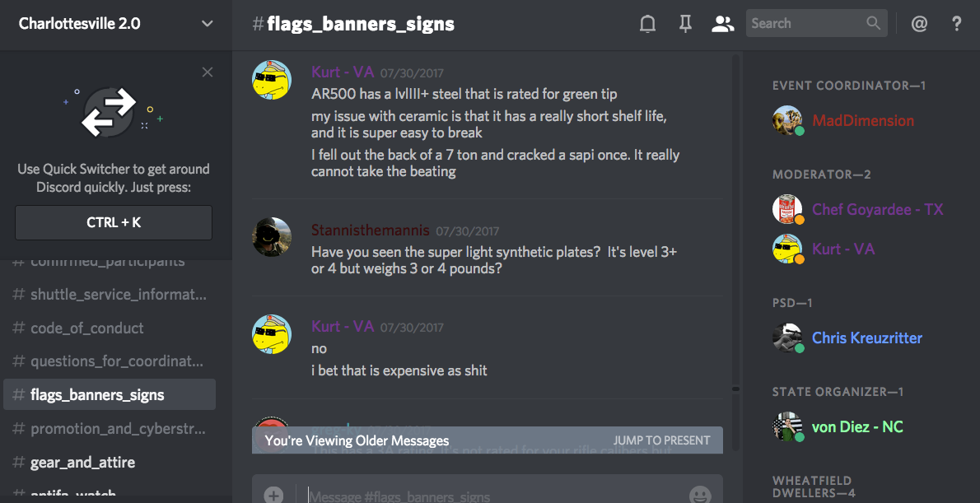This screenshot has height=503, width=980.
Task: Select the shuttle_service_information channel
Action: [110, 294]
